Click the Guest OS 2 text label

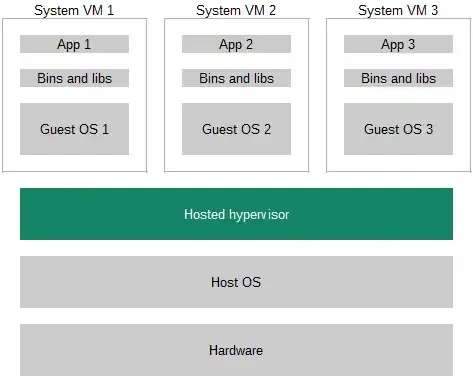[x=236, y=129]
